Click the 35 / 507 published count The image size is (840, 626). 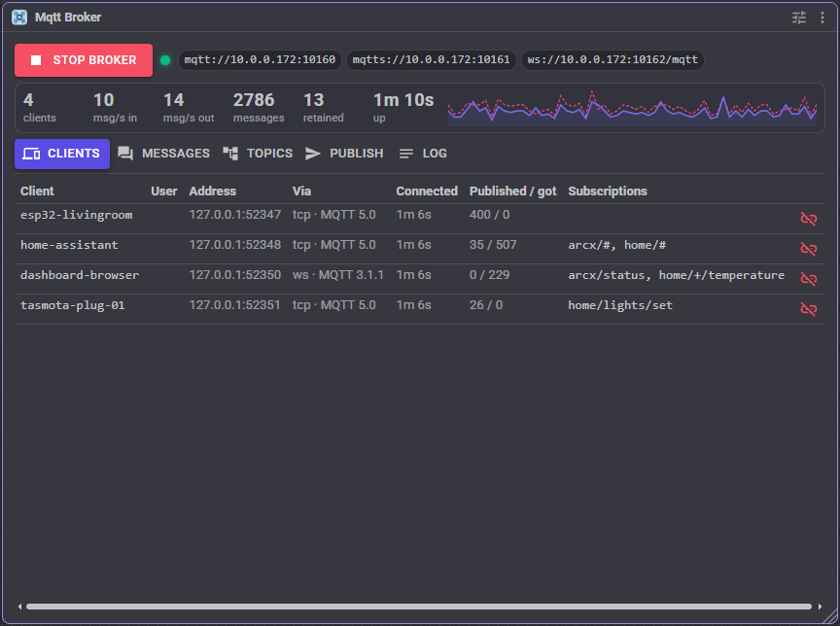[493, 245]
